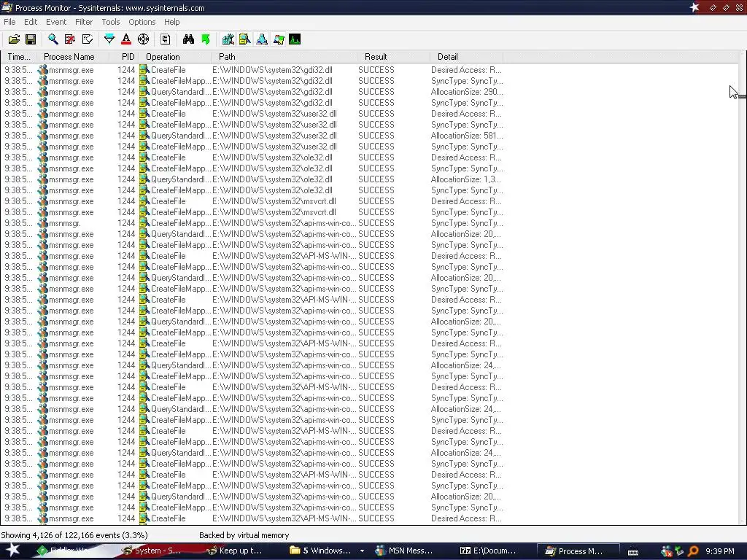Save the event log with the floppy icon
The width and height of the screenshot is (747, 560).
(x=31, y=39)
